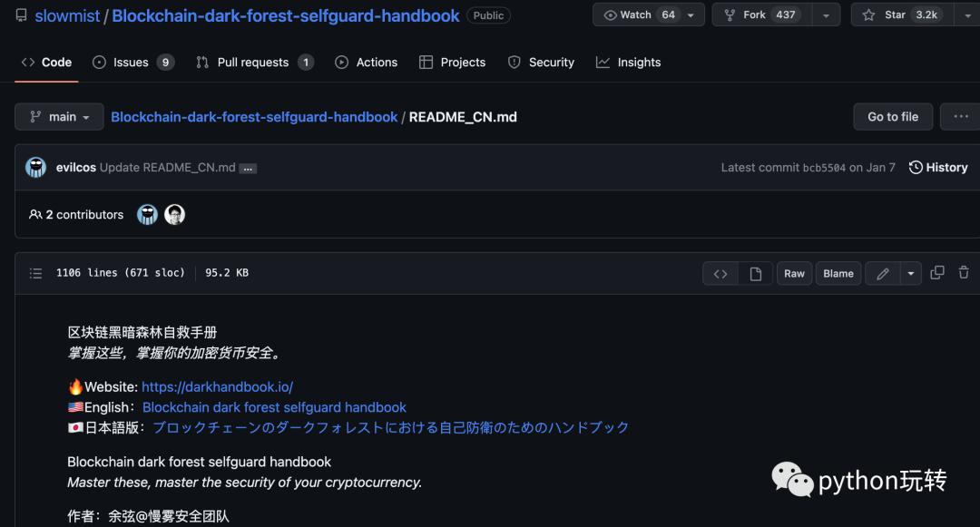Delete the file via trash icon
Image resolution: width=980 pixels, height=527 pixels.
964,273
